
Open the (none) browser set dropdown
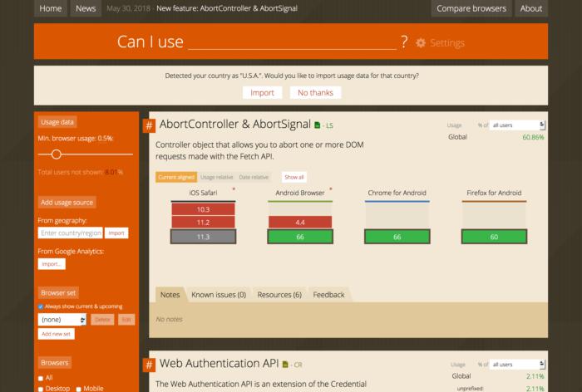[x=62, y=319]
